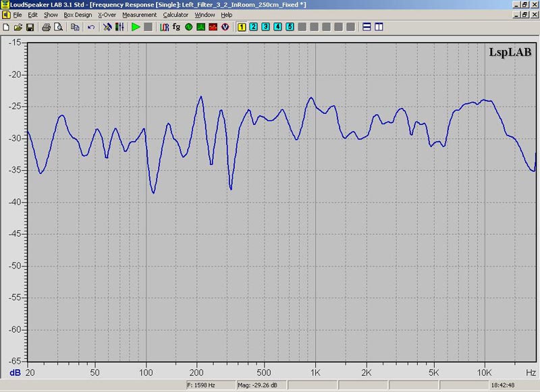Click the 1K frequency axis label
The height and width of the screenshot is (392, 540).
pos(315,372)
